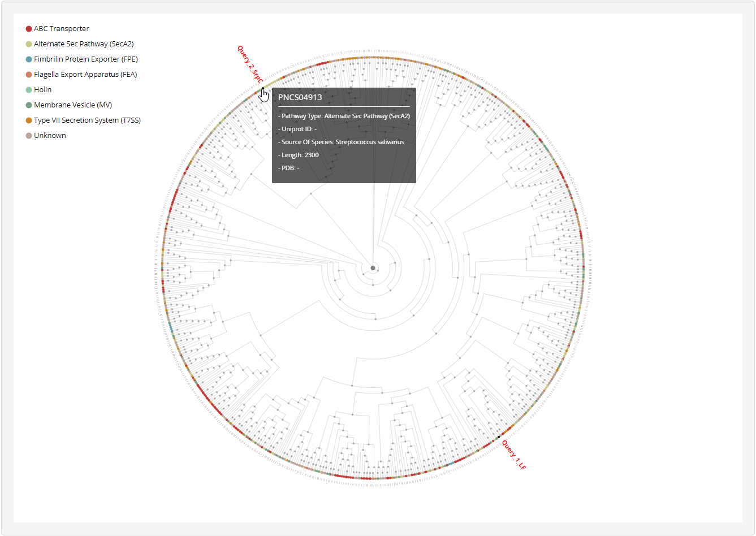Select the Type VII Secretion System label
Image resolution: width=756 pixels, height=536 pixels.
(x=87, y=120)
